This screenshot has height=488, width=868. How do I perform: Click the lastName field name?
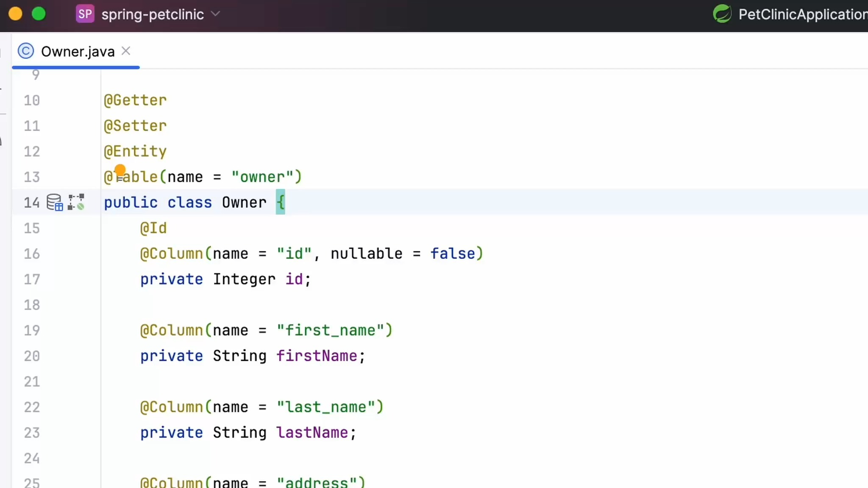(312, 433)
